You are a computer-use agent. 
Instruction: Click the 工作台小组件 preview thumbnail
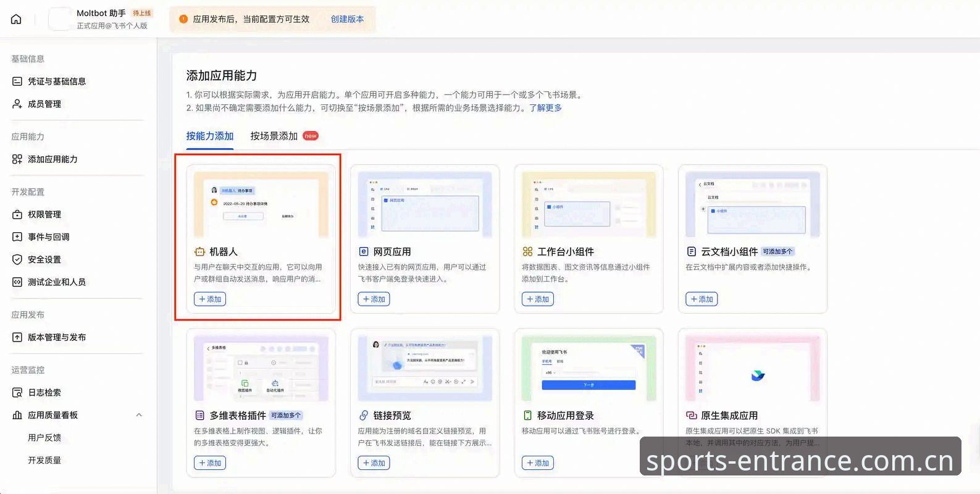click(589, 204)
